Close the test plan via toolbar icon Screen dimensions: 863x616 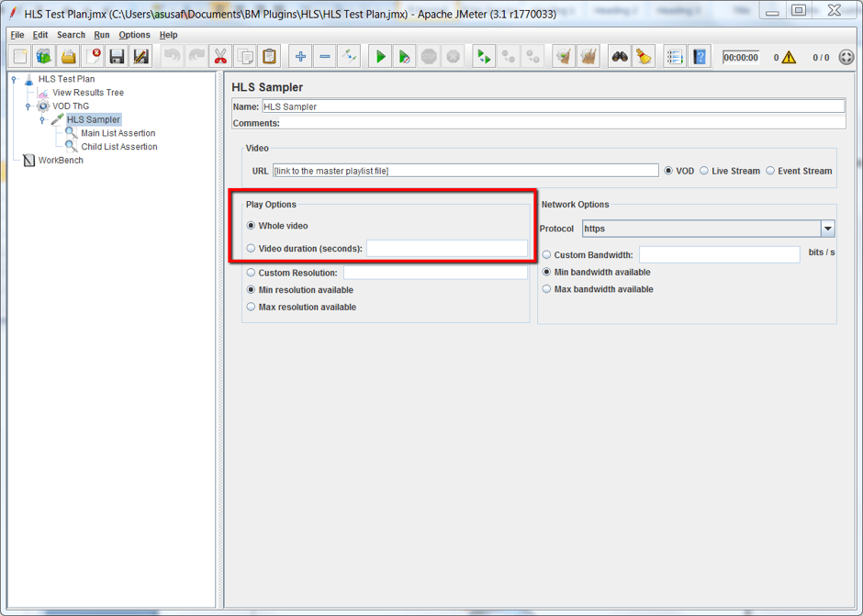(x=93, y=57)
